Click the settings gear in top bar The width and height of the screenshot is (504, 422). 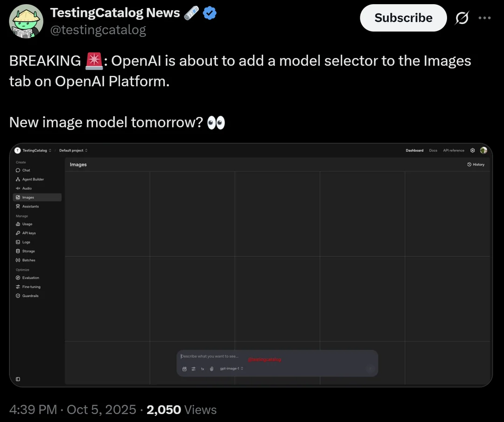tap(472, 150)
